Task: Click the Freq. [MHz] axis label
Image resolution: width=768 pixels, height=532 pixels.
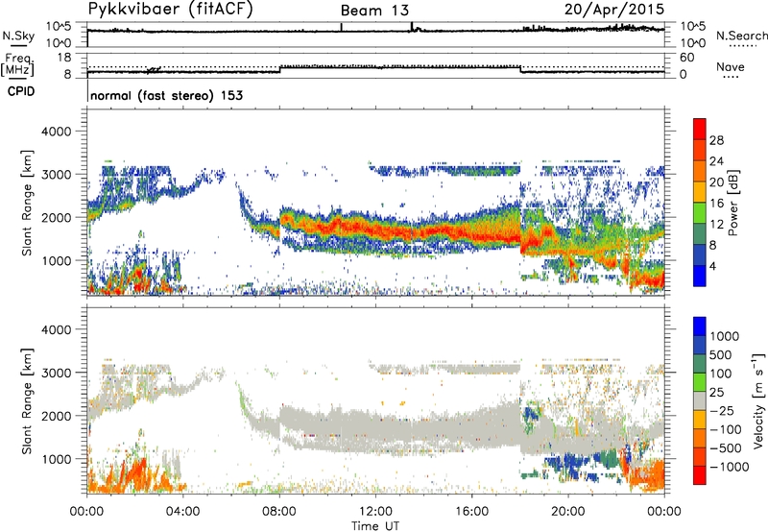Action: coord(17,65)
